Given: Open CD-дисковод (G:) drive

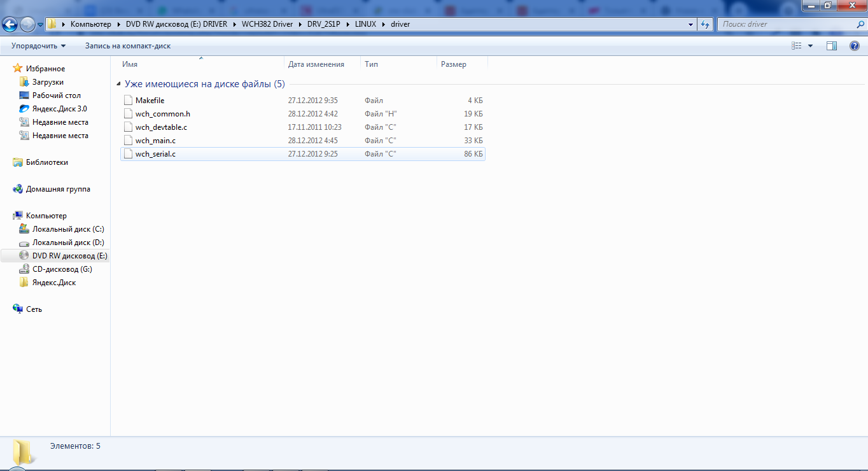Looking at the screenshot, I should pyautogui.click(x=62, y=269).
